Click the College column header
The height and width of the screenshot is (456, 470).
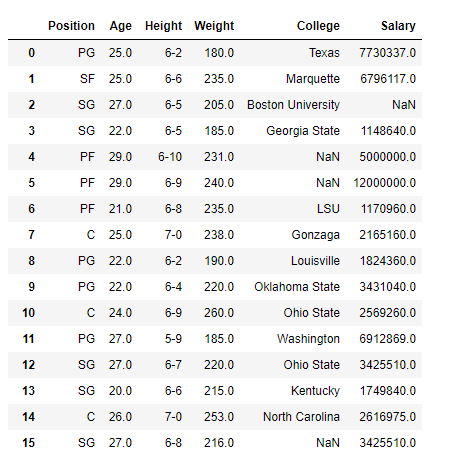[318, 26]
